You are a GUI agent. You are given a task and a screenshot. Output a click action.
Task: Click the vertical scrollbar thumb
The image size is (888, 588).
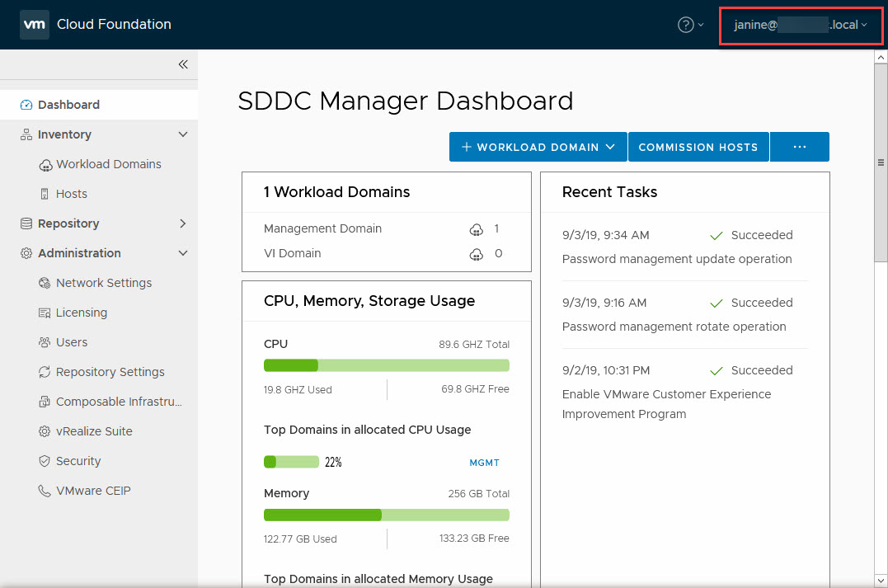click(x=881, y=163)
